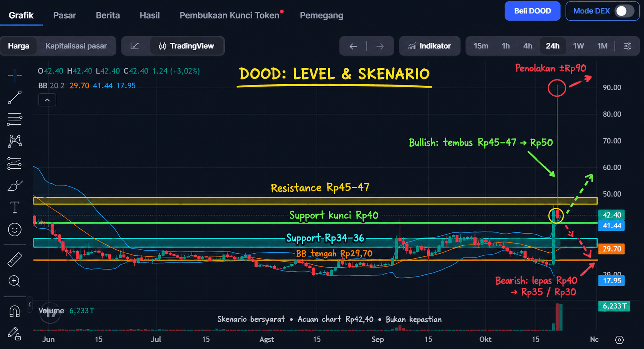Viewport: 644px width, 349px height.
Task: Choose the XABCD pattern tool
Action: (15, 141)
